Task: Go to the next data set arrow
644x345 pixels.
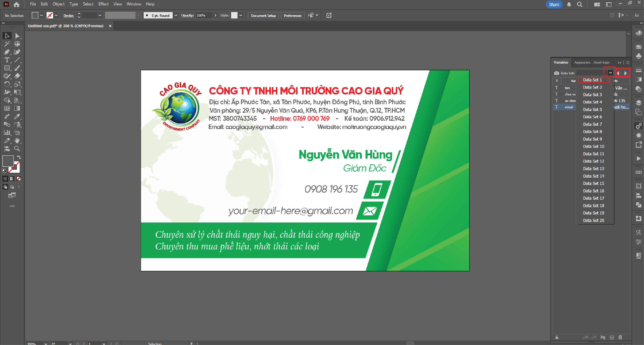Action: (x=626, y=73)
